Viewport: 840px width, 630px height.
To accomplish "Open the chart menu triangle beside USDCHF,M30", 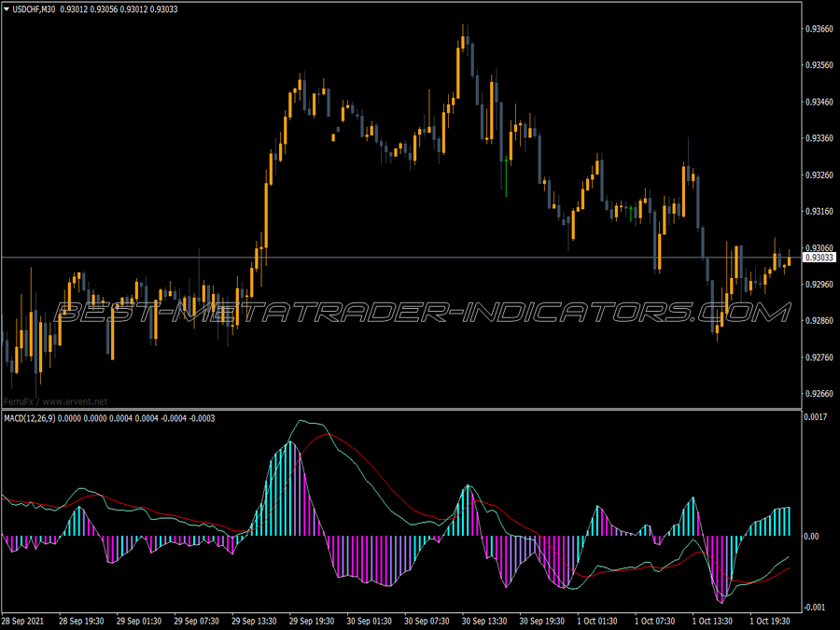I will pos(7,9).
